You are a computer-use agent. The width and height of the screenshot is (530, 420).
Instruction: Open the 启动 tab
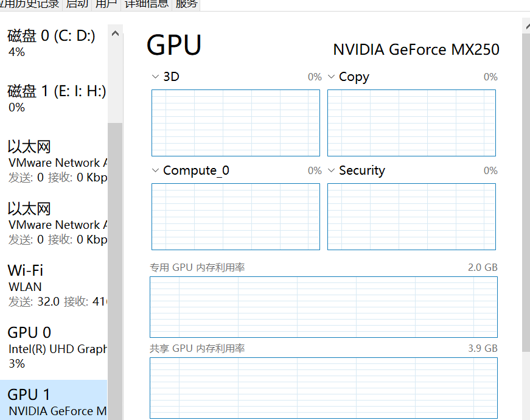pos(77,4)
